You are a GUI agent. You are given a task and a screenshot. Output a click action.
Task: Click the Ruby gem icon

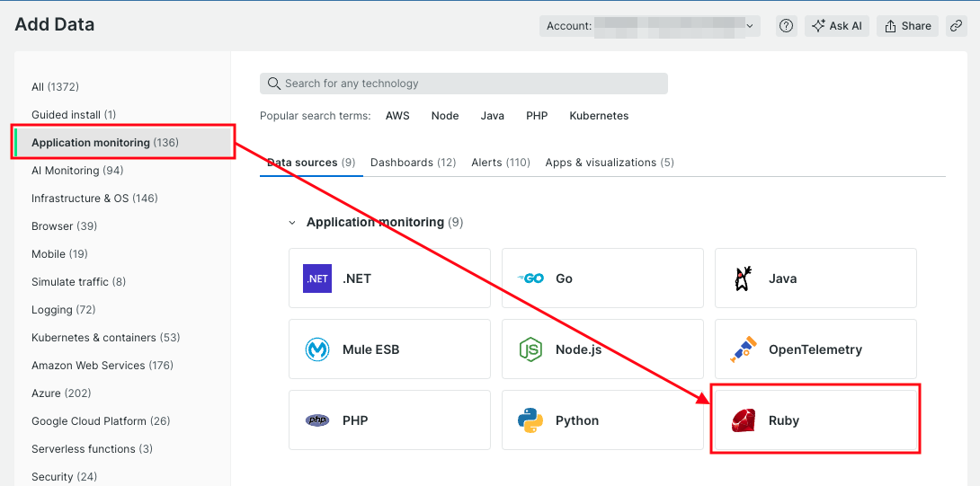[x=744, y=420]
